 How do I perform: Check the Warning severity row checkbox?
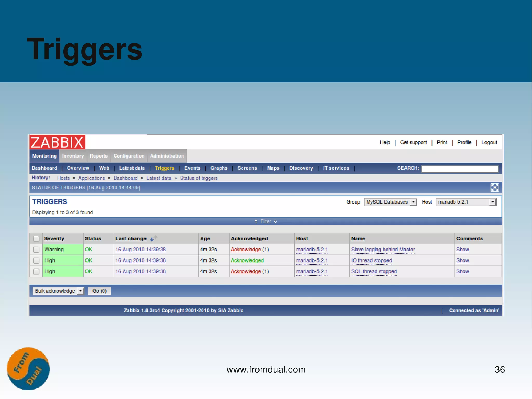(x=36, y=250)
